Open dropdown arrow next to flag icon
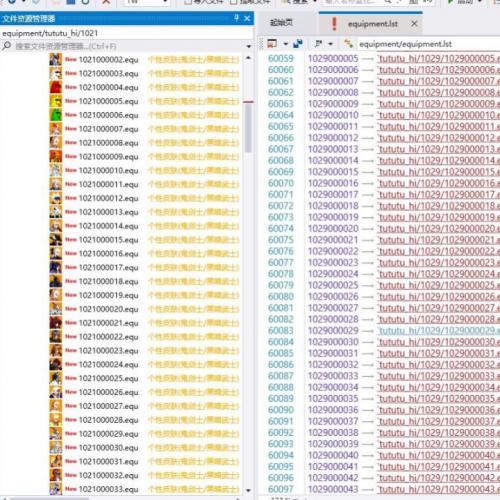This screenshot has width=500, height=500. coord(331,44)
